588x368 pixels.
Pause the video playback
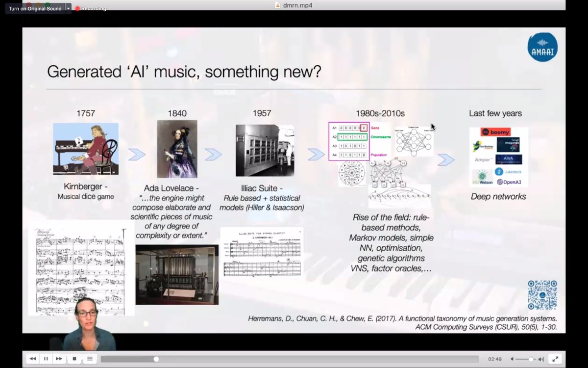46,359
